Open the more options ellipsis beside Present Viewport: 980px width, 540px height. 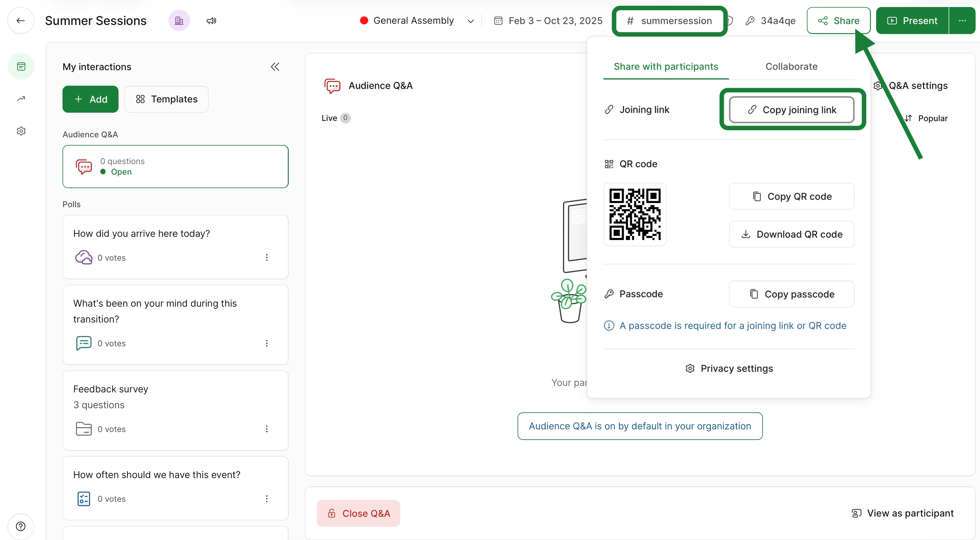[x=962, y=21]
